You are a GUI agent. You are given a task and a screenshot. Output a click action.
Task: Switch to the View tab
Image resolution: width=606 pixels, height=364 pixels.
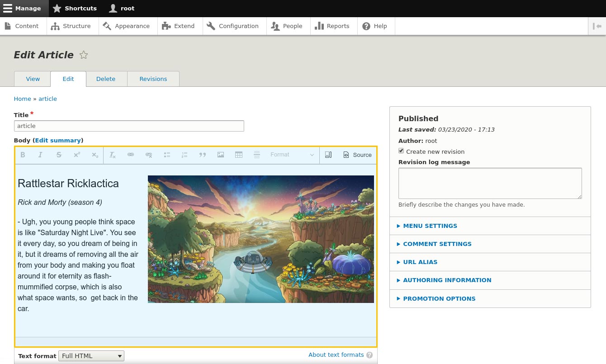pos(33,79)
